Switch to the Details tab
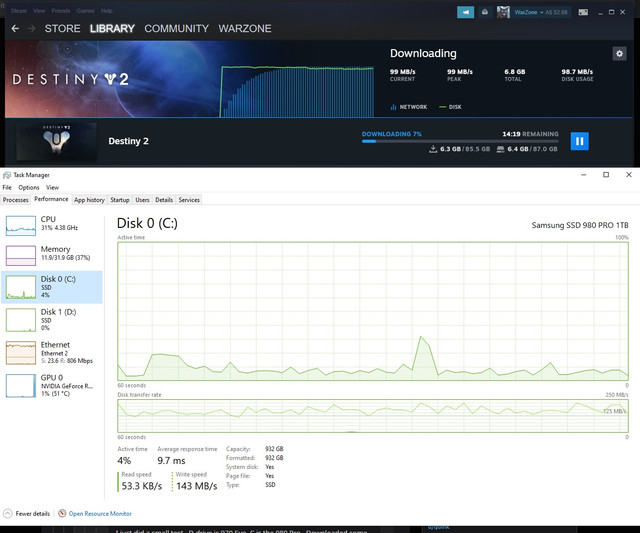 (164, 200)
